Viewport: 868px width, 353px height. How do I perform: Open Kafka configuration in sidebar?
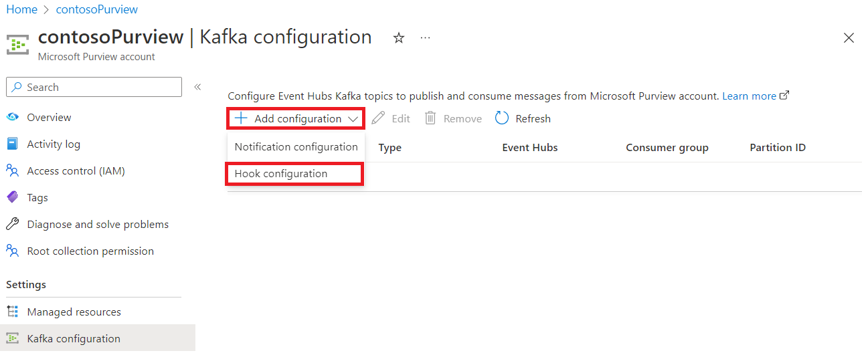[74, 339]
